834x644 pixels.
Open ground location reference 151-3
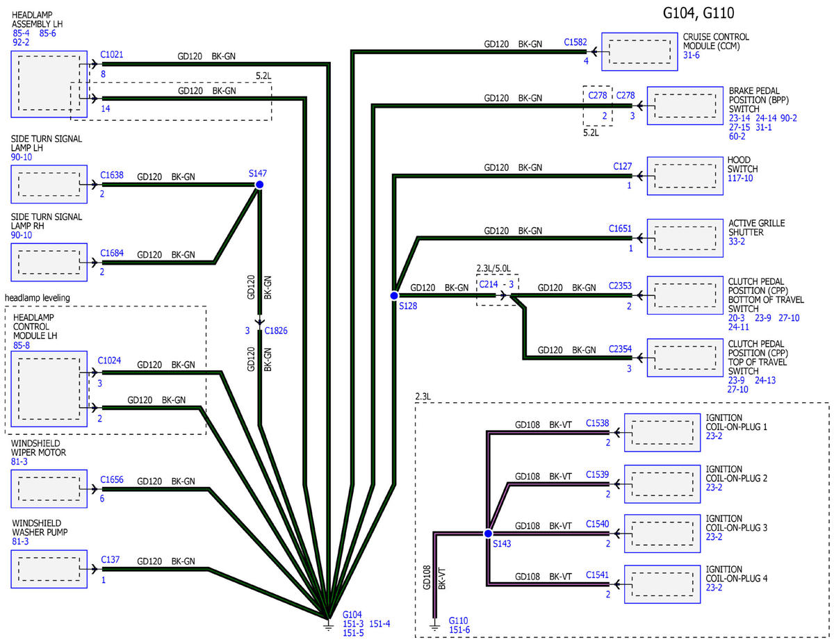(353, 624)
